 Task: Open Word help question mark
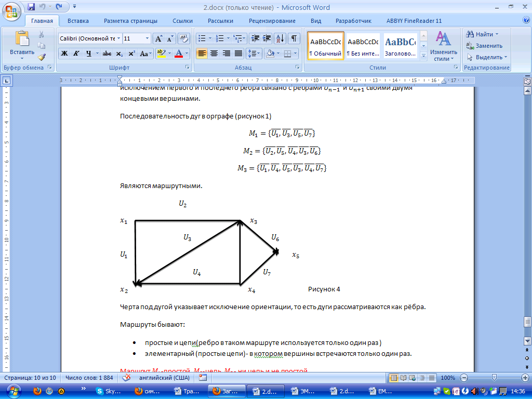pyautogui.click(x=526, y=20)
